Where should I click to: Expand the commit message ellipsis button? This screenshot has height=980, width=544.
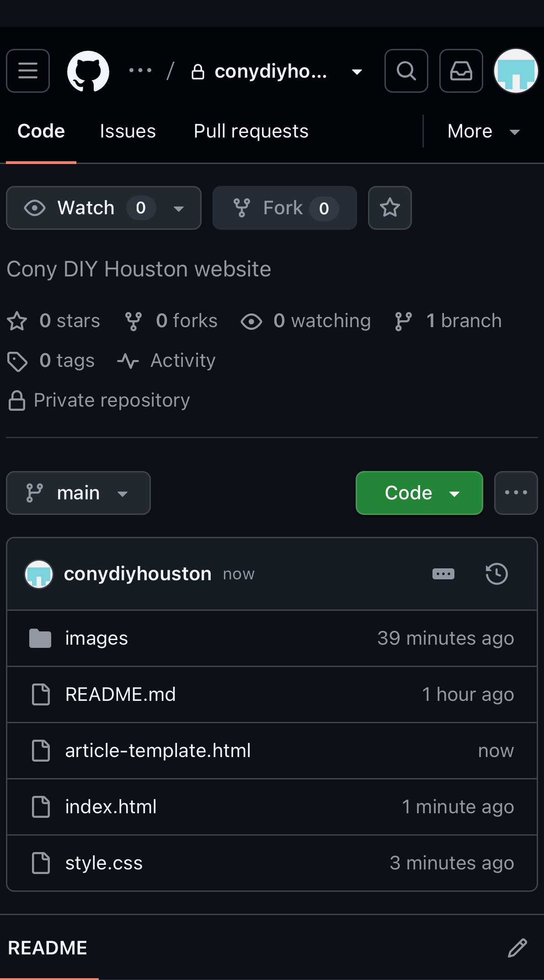point(443,574)
